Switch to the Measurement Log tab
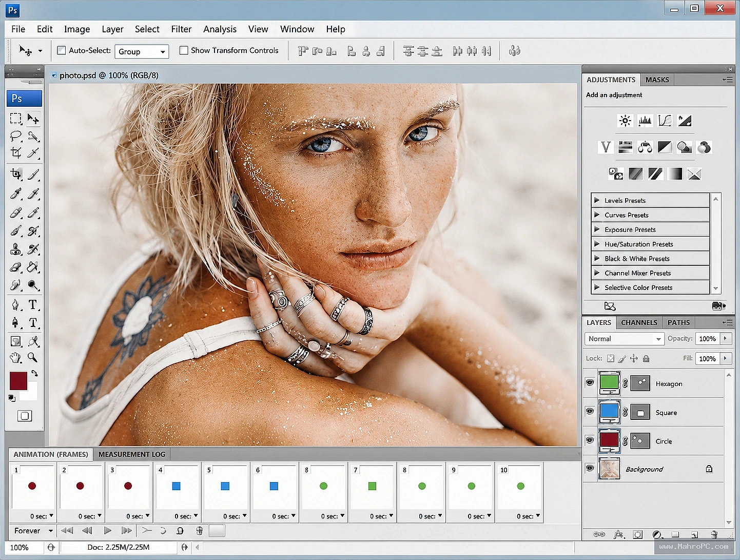The width and height of the screenshot is (740, 560). coord(132,454)
